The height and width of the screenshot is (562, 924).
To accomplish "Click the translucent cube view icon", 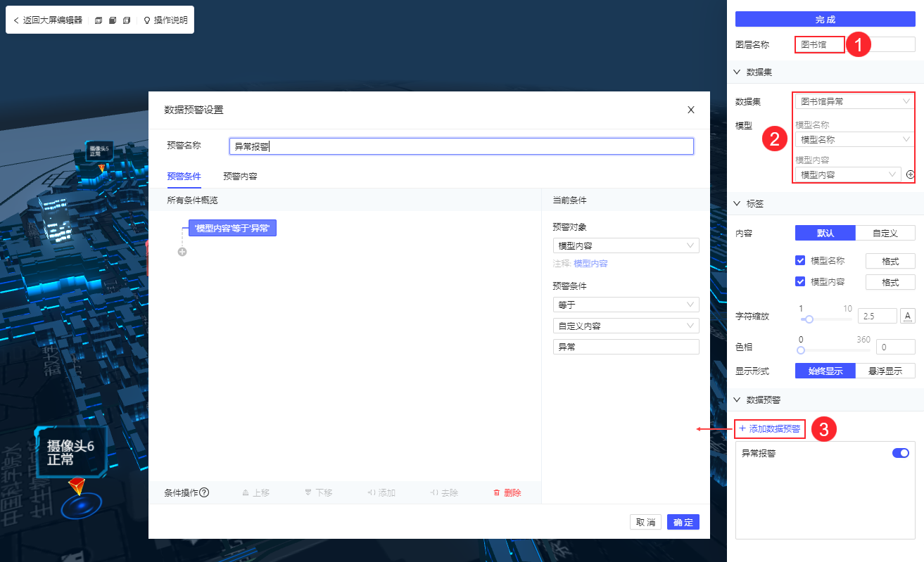I will click(127, 20).
